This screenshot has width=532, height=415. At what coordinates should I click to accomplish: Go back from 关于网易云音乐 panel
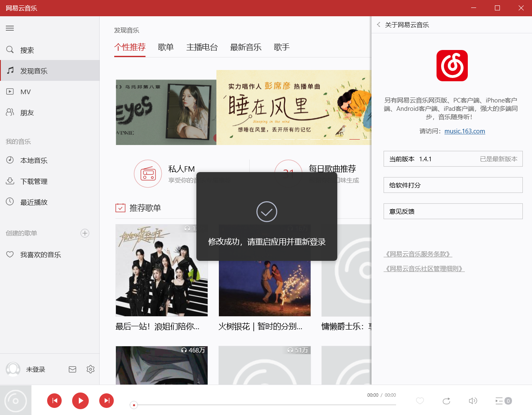[379, 25]
